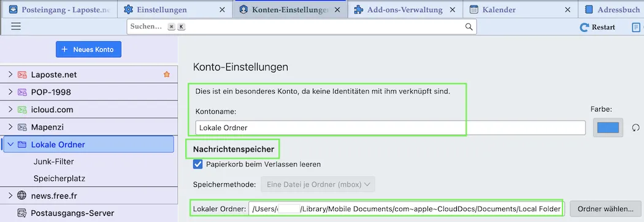Select the Postausgangs-Server icon

21,213
